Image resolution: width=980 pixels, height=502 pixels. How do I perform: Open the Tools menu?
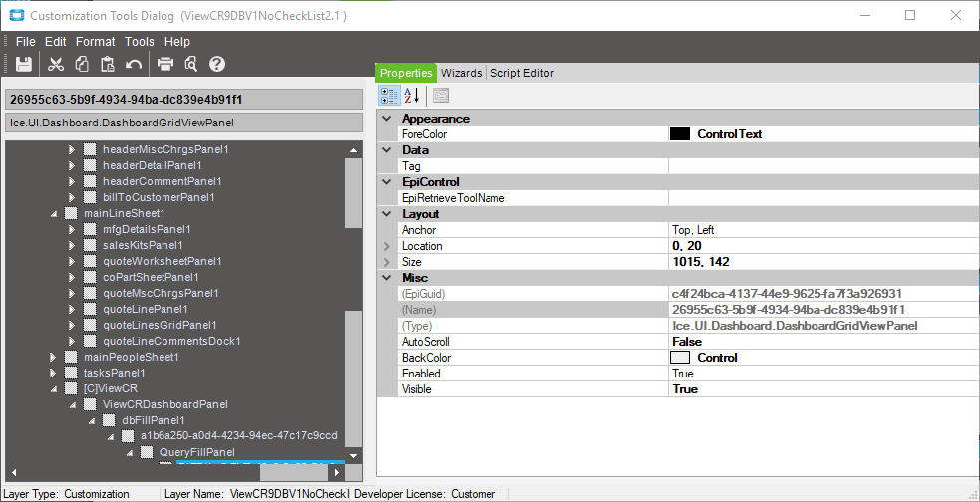tap(139, 42)
